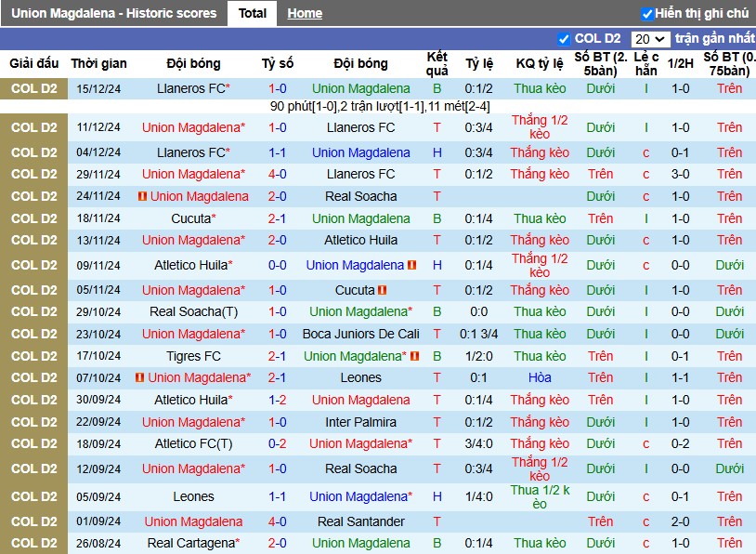Click the 1-1 score of the 04/12/24 match
The width and height of the screenshot is (756, 554).
point(278,153)
